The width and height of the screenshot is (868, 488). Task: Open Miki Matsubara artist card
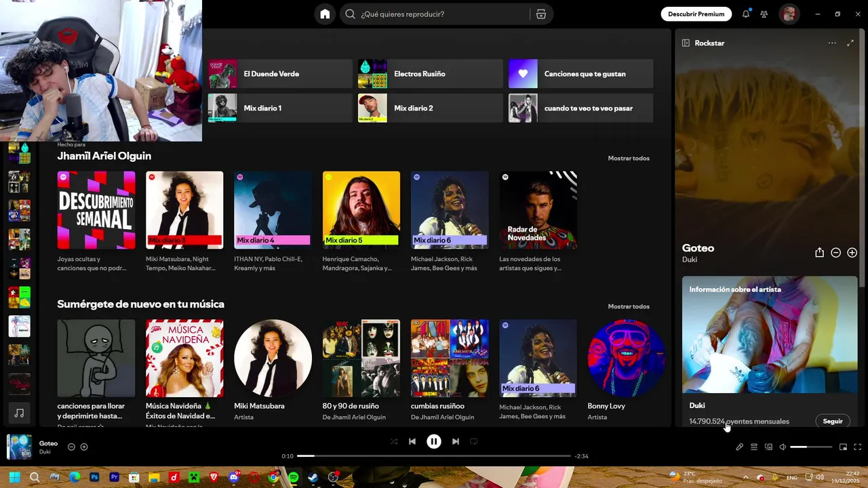tap(273, 371)
